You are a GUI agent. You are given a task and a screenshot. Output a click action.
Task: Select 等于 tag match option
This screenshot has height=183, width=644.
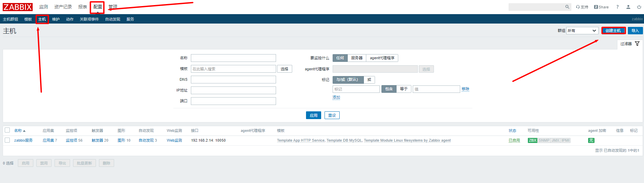point(404,89)
